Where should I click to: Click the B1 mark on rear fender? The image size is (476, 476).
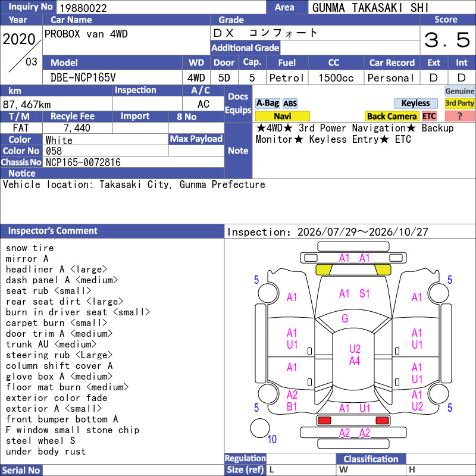click(292, 406)
